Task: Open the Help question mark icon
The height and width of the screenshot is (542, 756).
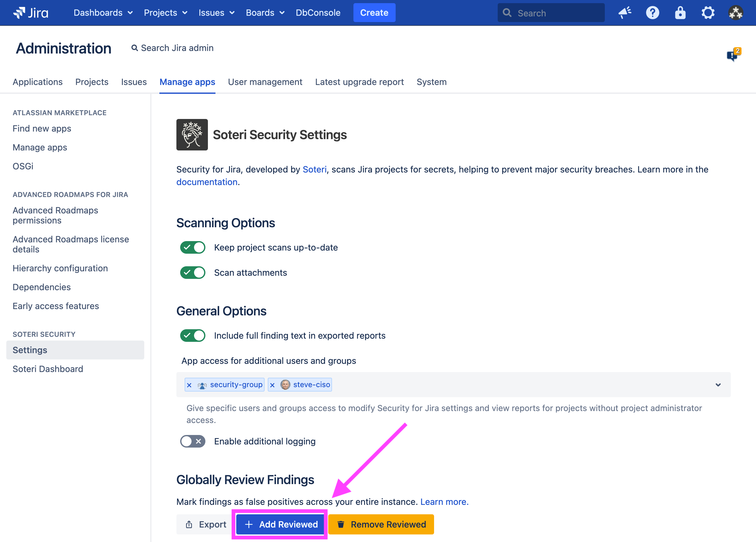Action: coord(652,13)
